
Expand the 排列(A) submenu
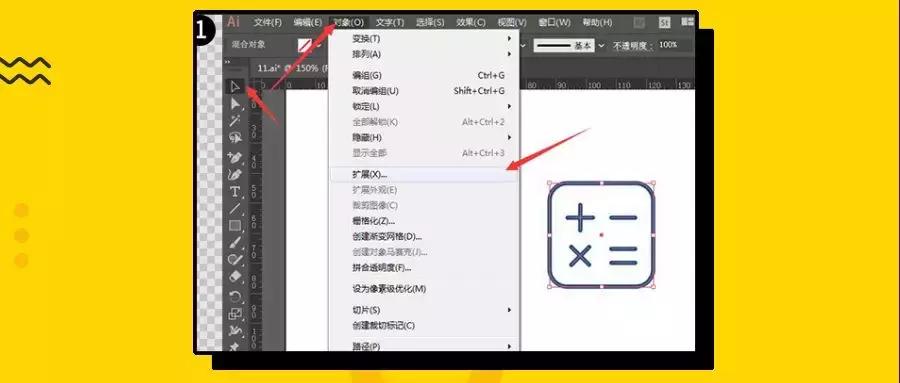pos(424,54)
